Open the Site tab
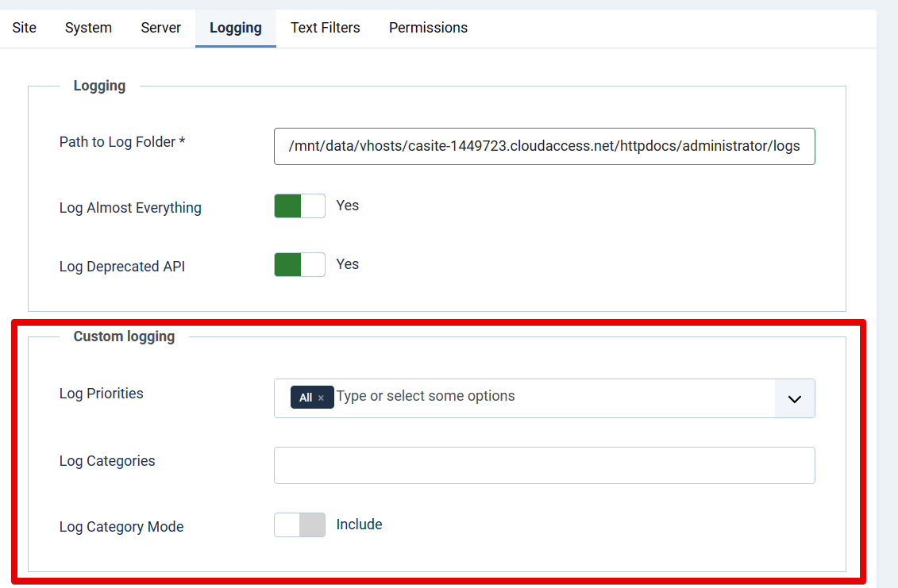898x588 pixels. tap(25, 28)
